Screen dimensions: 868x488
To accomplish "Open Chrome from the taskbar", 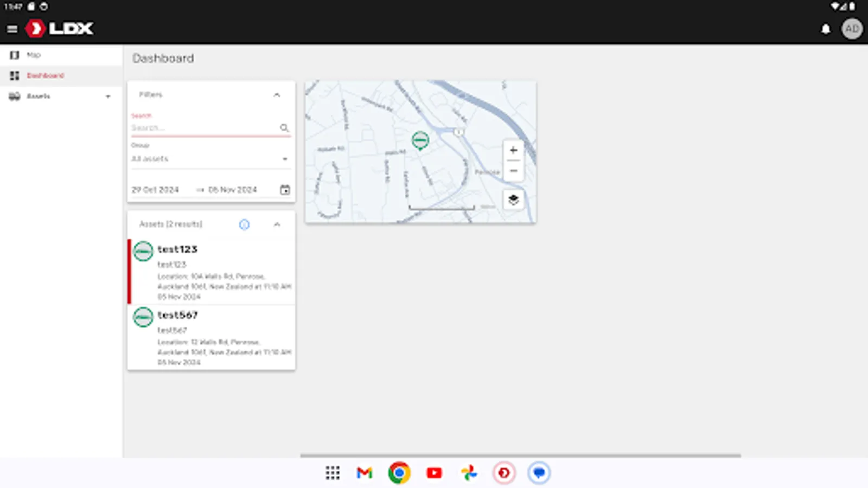I will tap(399, 473).
